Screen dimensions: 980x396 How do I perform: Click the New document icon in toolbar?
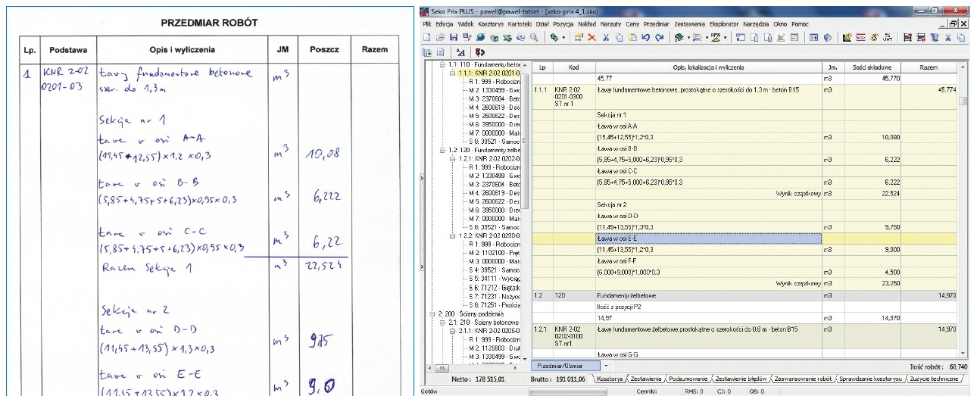(427, 36)
